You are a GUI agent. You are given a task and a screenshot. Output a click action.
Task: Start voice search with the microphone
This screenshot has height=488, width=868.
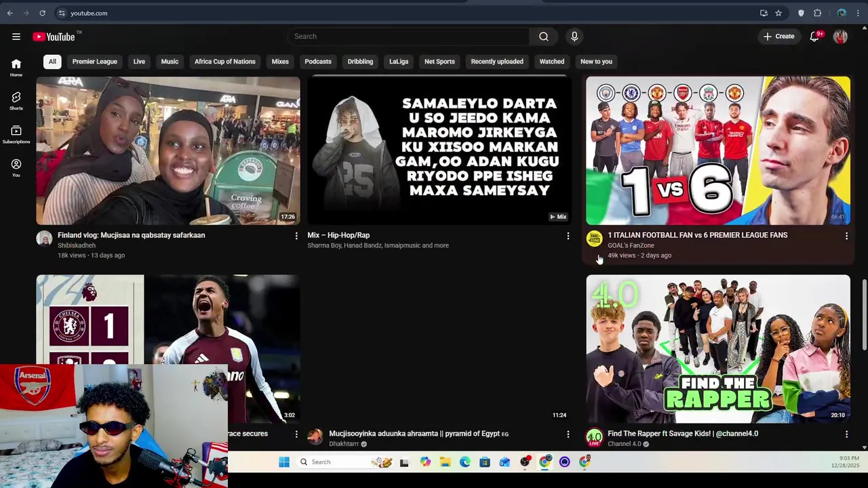[x=574, y=37]
